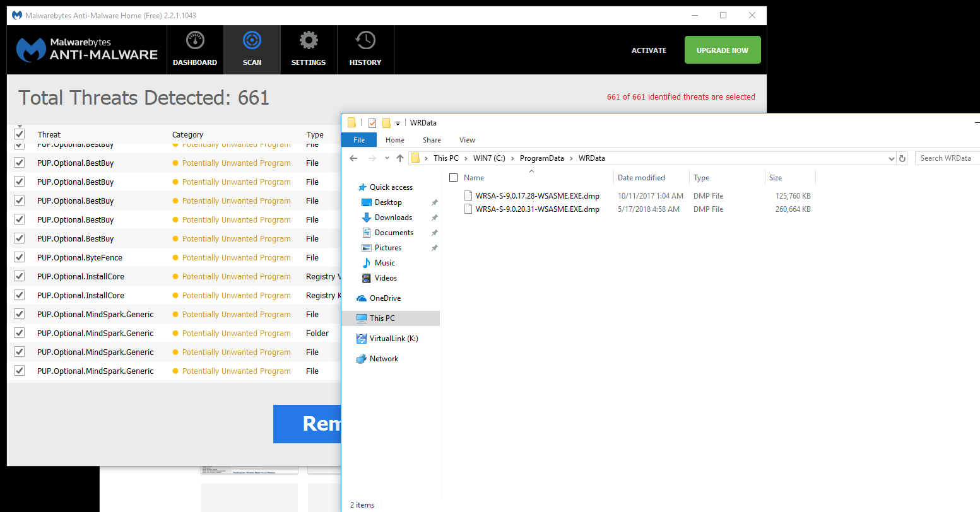Click the 125,760 KB size value
Image resolution: width=980 pixels, height=512 pixels.
(793, 196)
